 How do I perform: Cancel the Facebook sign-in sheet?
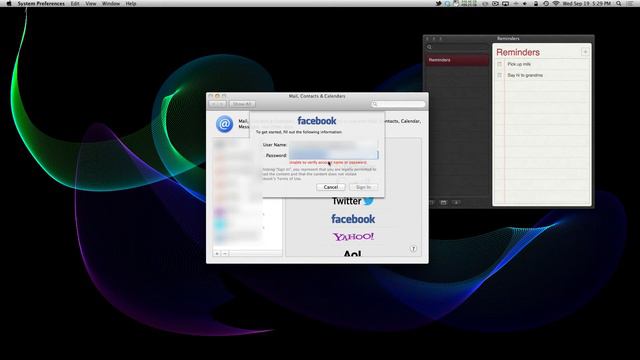(331, 187)
